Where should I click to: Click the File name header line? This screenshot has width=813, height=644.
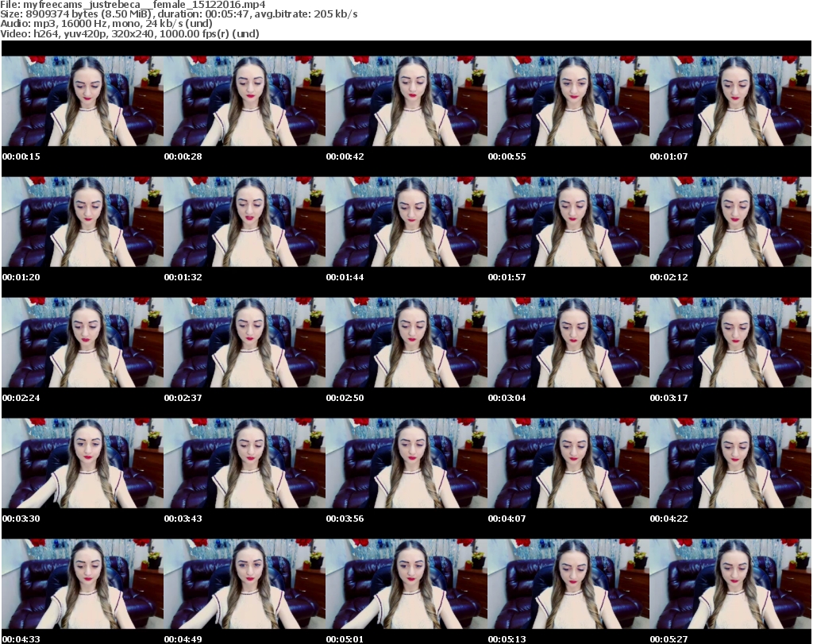pyautogui.click(x=133, y=5)
